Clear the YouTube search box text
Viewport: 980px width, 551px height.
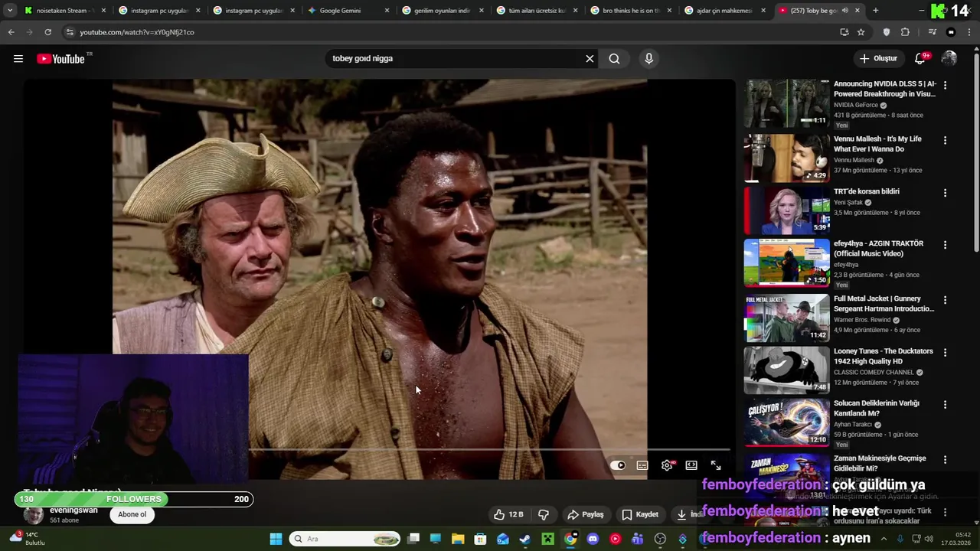(590, 59)
